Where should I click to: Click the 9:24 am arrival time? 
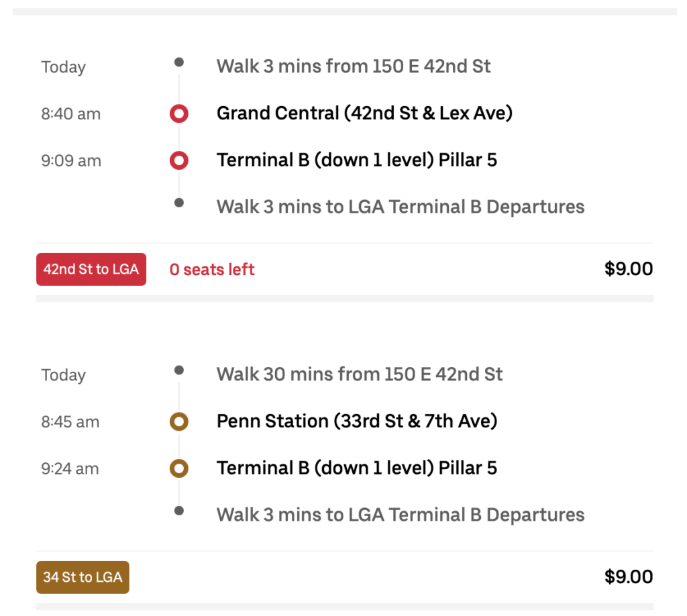point(70,468)
